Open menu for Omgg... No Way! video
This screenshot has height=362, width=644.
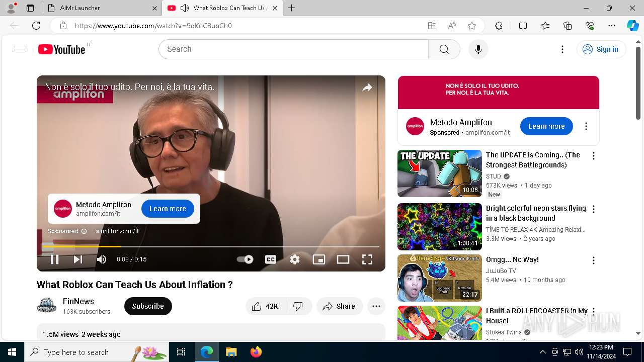point(594,260)
